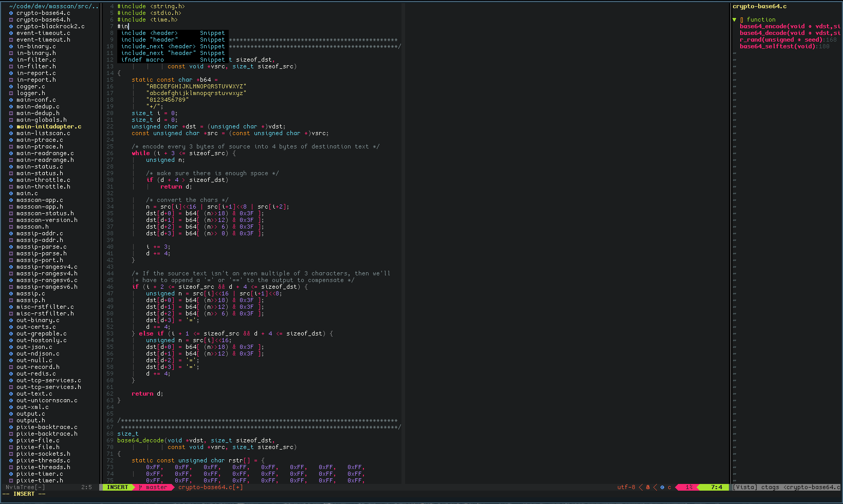Screen dimensions: 843x504
Task: Choose include_next "header" snippet
Action: pyautogui.click(x=173, y=53)
